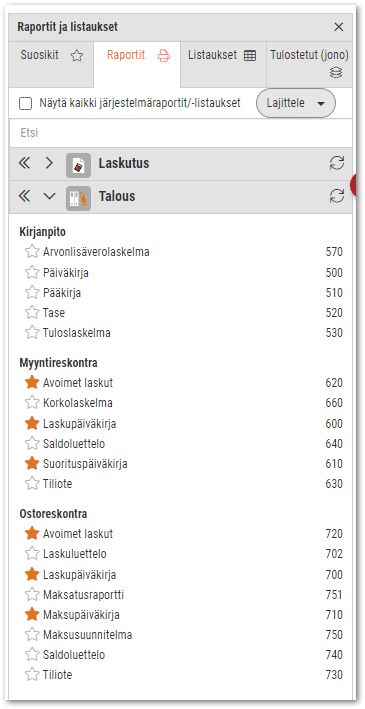Switch to the Listaukset tab
Screen dimensions: 365x709
coord(223,56)
